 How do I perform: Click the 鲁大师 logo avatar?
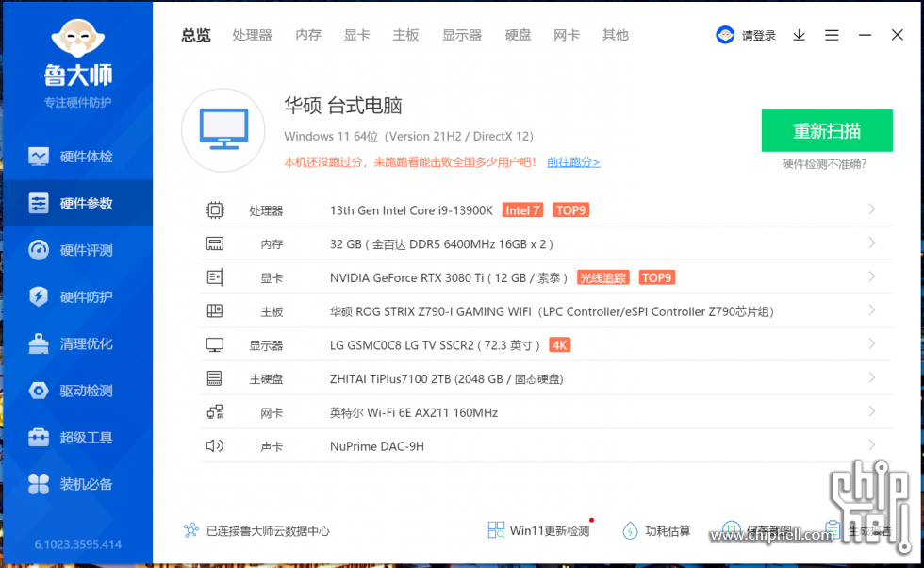coord(77,39)
